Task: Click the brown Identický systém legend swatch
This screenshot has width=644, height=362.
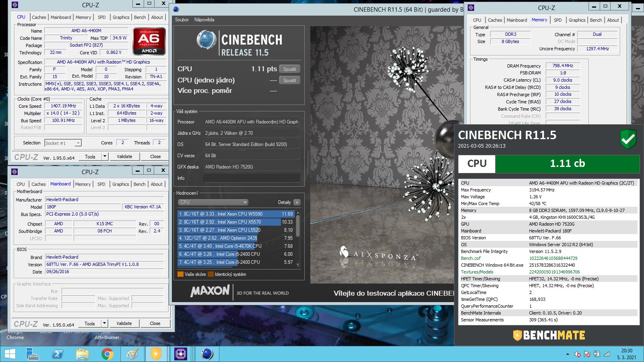Action: pos(211,274)
